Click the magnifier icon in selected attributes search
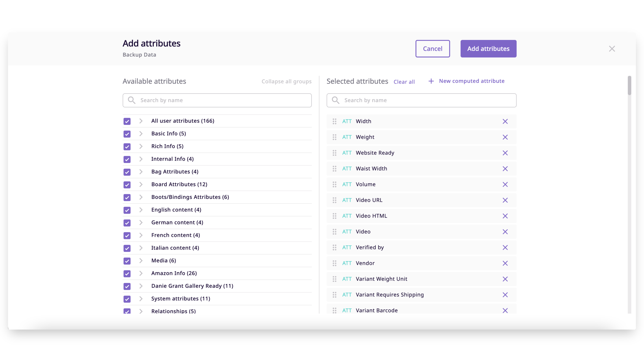Screen dimensions: 644x362 pyautogui.click(x=336, y=100)
